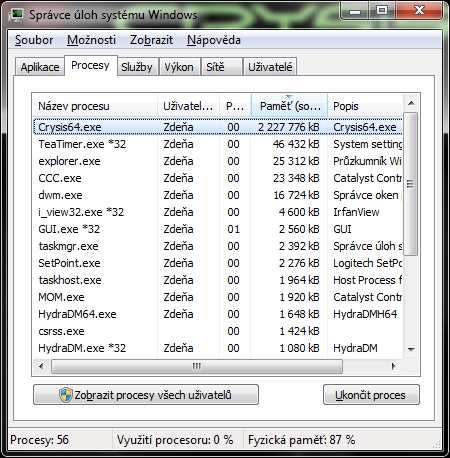Click the CPU value 01 for GUI.exe
The width and height of the screenshot is (450, 458).
click(233, 229)
